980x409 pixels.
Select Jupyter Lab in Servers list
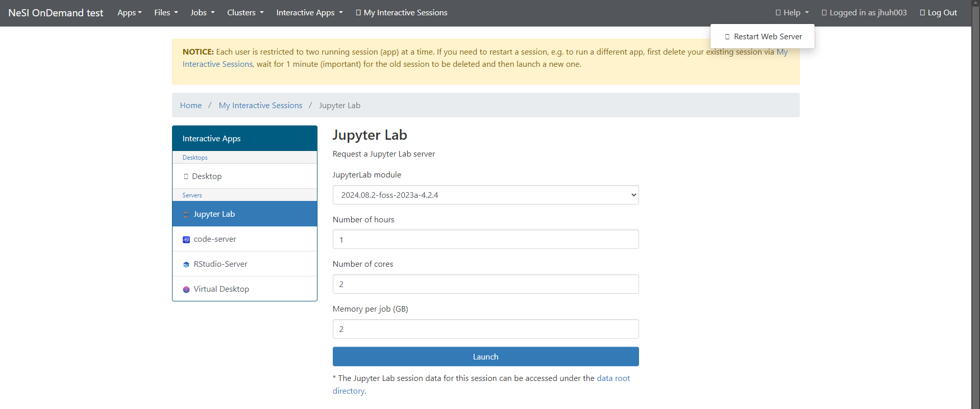pyautogui.click(x=244, y=214)
